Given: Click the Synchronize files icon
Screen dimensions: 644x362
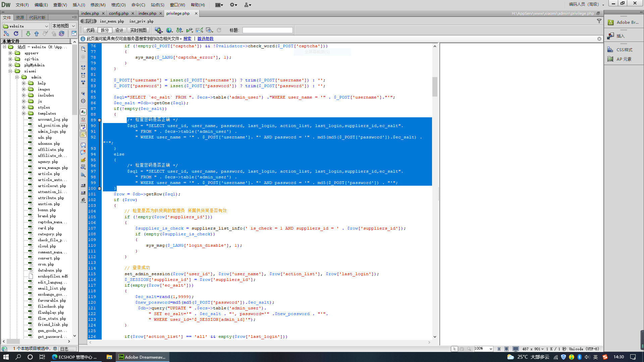Looking at the screenshot, I should 62,34.
